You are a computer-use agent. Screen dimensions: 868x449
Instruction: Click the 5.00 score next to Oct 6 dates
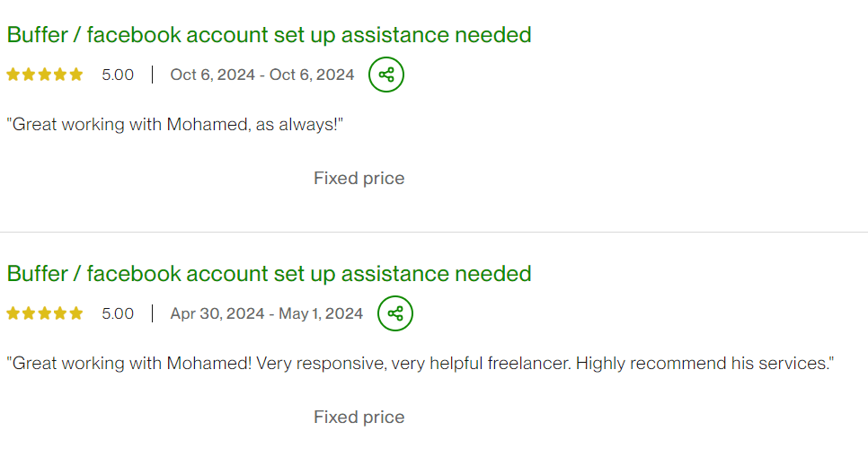click(118, 75)
